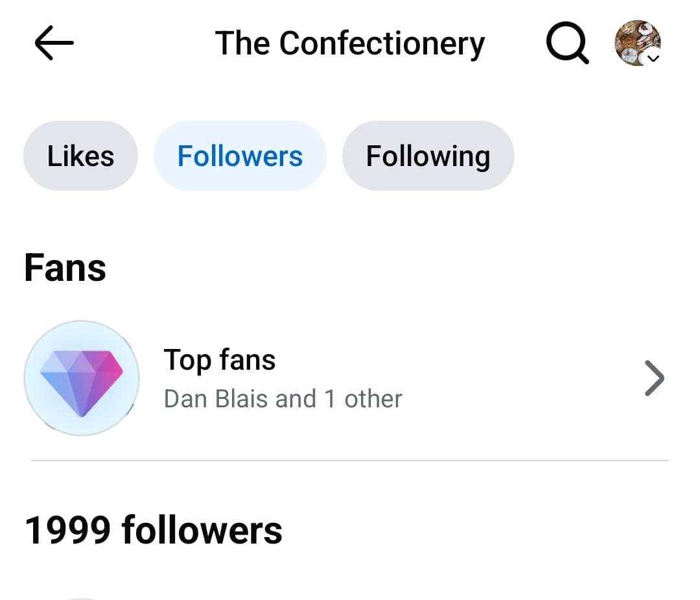This screenshot has width=700, height=600.
Task: Click the magnifier handle of search icon
Action: [x=581, y=57]
